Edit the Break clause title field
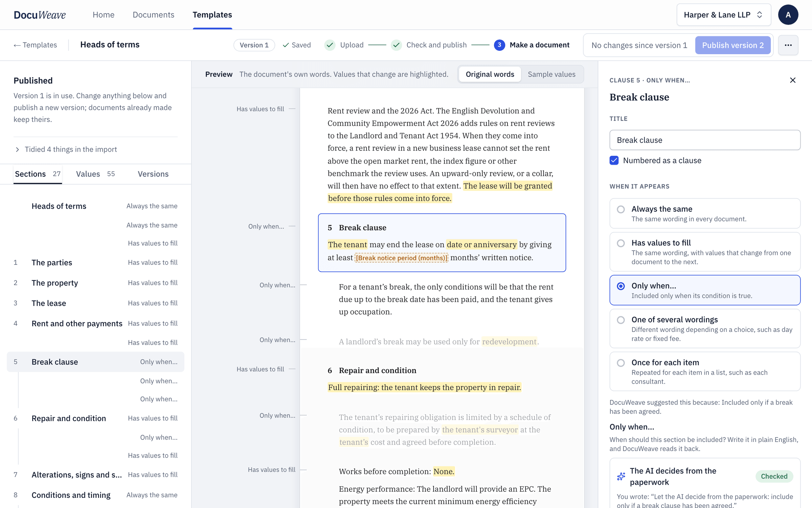Image resolution: width=812 pixels, height=508 pixels. click(705, 140)
